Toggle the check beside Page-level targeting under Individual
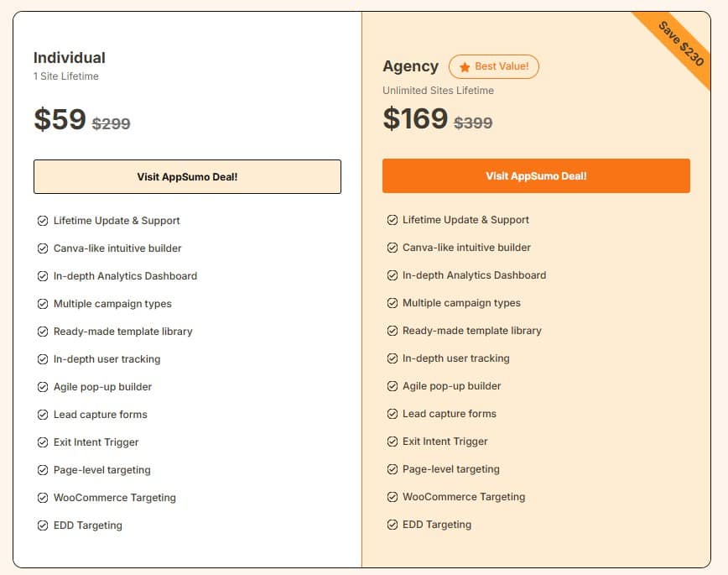This screenshot has height=575, width=728. pos(42,469)
